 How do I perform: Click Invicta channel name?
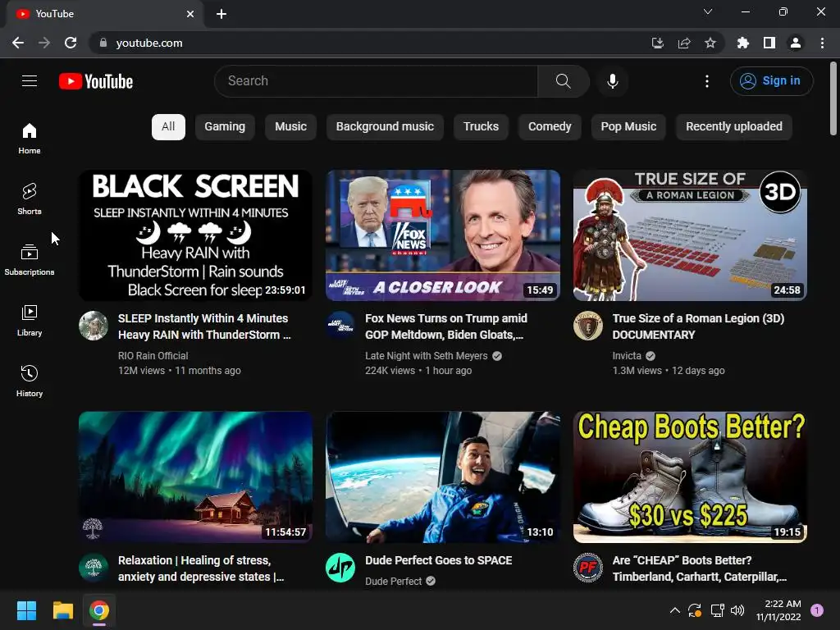[627, 356]
